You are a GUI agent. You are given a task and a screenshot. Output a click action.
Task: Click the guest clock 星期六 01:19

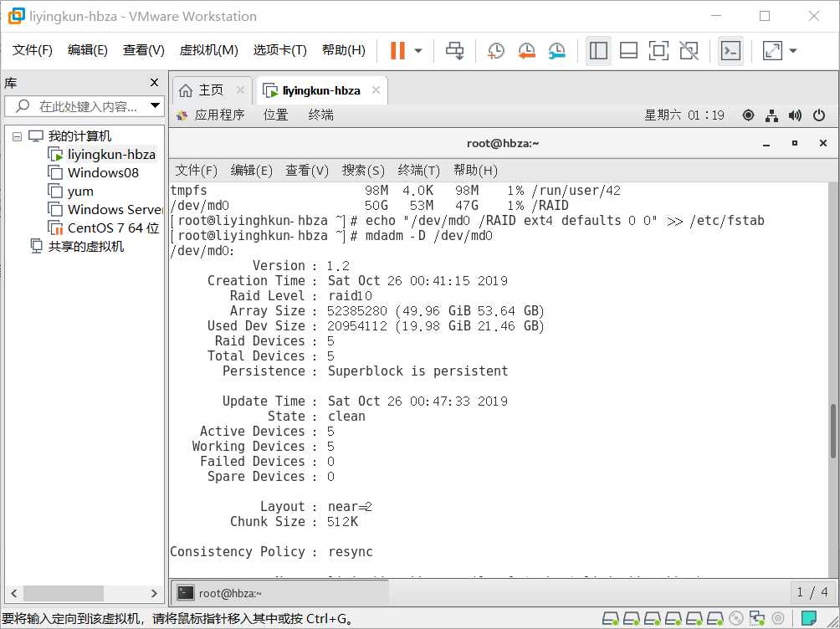684,115
